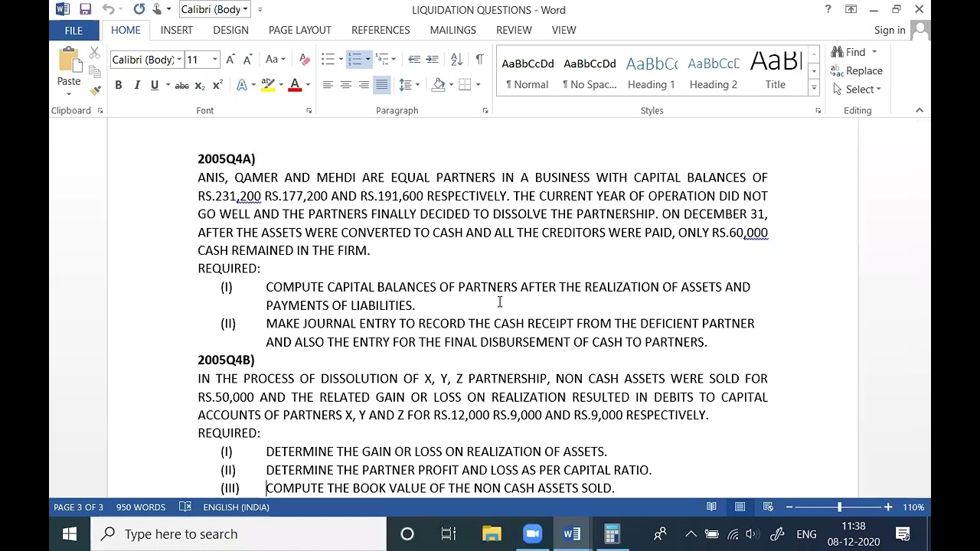
Task: Expand Styles gallery More arrow
Action: (814, 89)
